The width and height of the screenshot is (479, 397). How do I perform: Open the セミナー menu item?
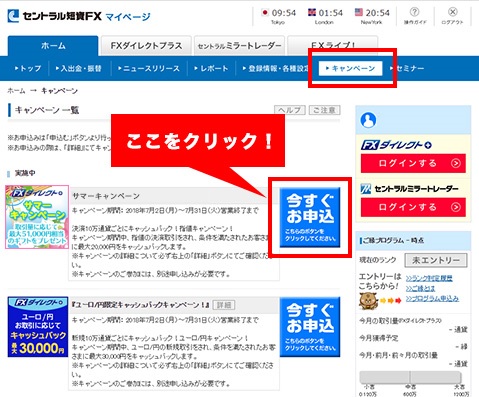pos(407,68)
